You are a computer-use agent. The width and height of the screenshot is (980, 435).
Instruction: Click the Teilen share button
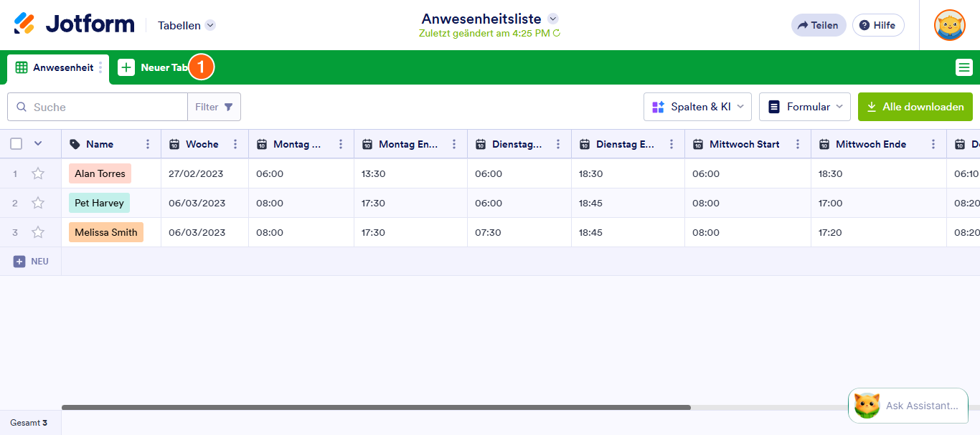[x=819, y=25]
